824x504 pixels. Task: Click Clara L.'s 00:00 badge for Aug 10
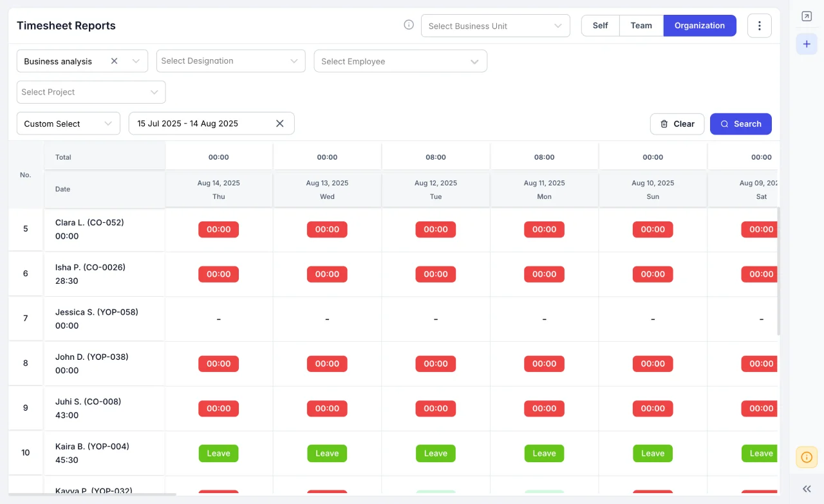pyautogui.click(x=653, y=229)
